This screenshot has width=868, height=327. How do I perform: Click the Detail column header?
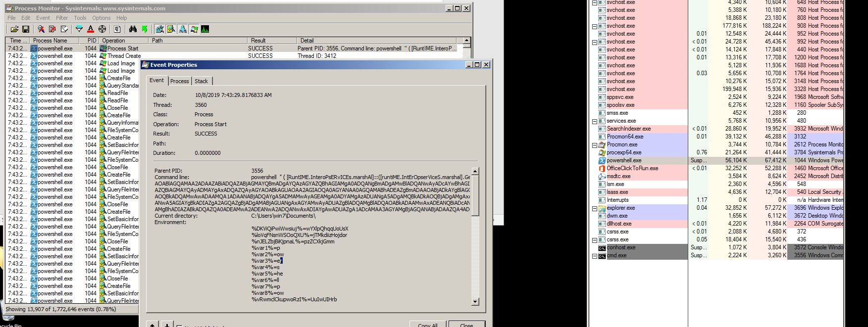tap(376, 41)
